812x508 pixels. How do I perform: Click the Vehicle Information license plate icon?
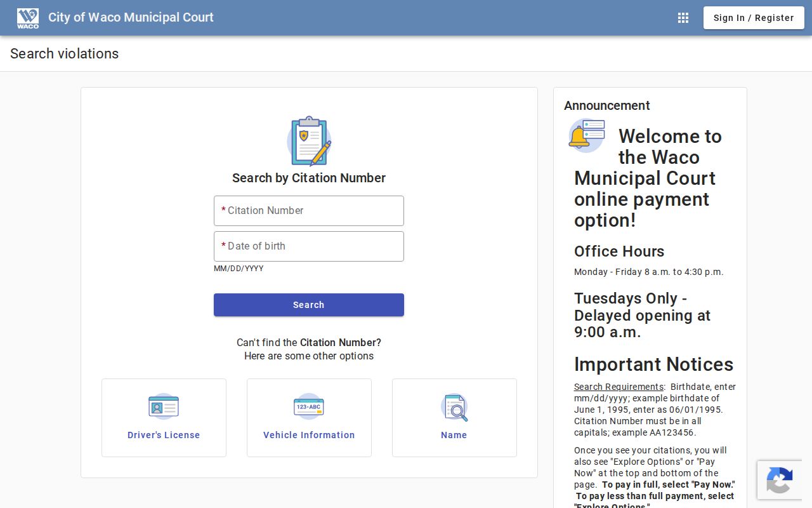point(309,406)
